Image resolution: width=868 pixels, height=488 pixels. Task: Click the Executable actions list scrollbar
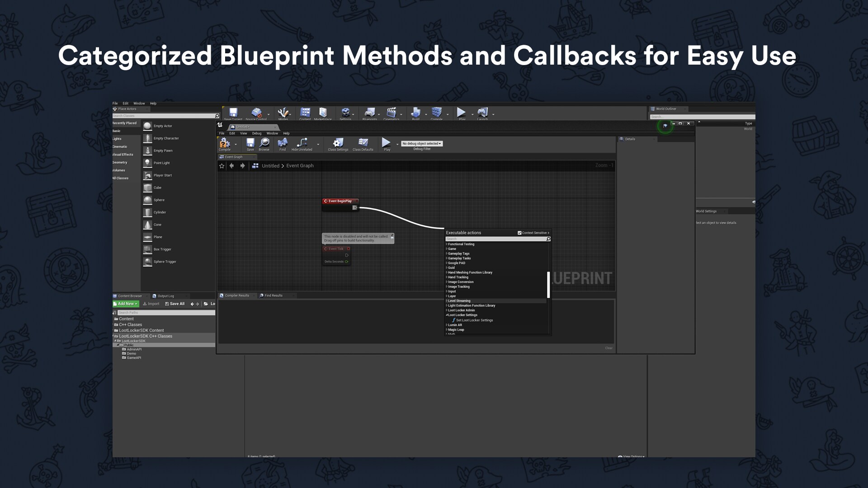(548, 285)
